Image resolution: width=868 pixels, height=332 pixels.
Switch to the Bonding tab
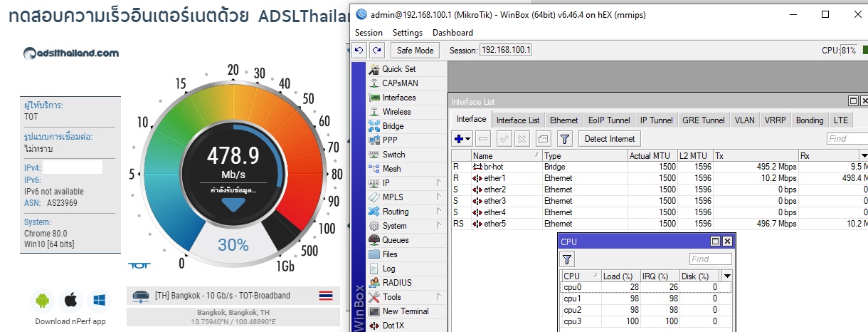coord(809,120)
